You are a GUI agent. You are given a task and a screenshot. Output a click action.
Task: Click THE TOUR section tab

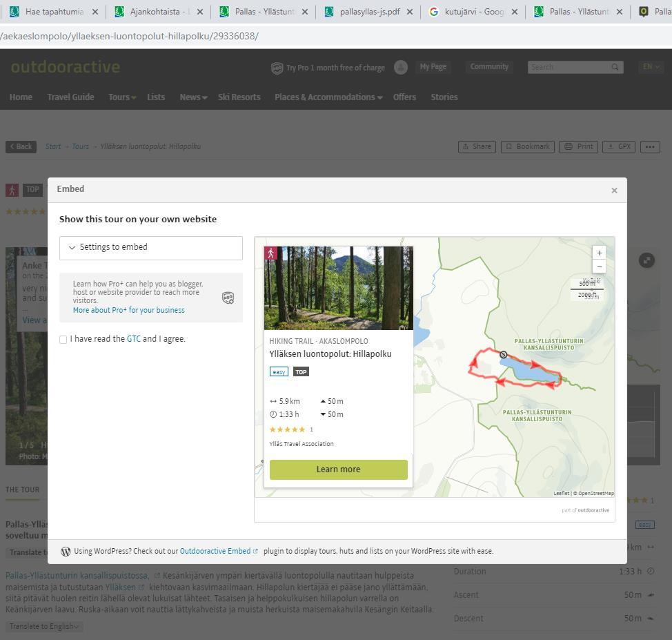point(22,490)
